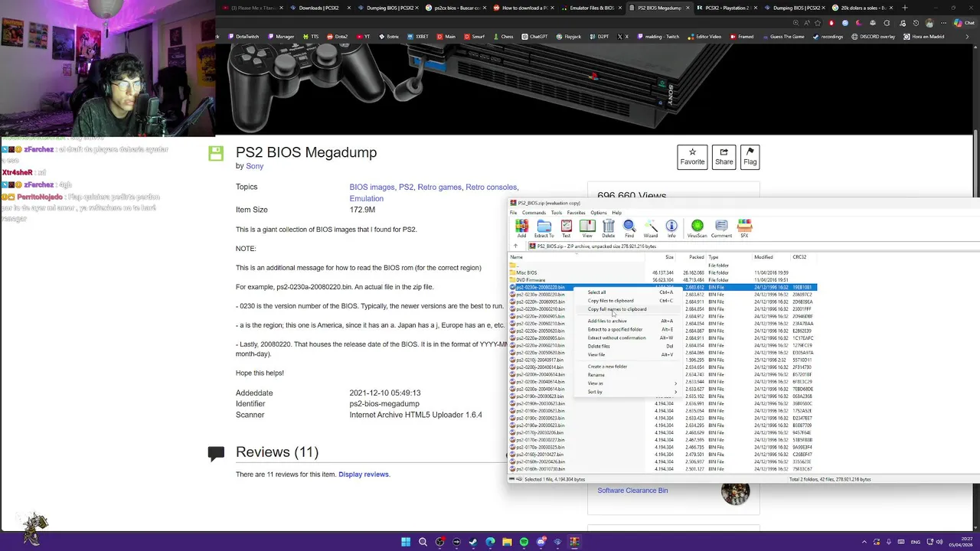980x551 pixels.
Task: Go up one folder in WinRAR
Action: click(515, 246)
